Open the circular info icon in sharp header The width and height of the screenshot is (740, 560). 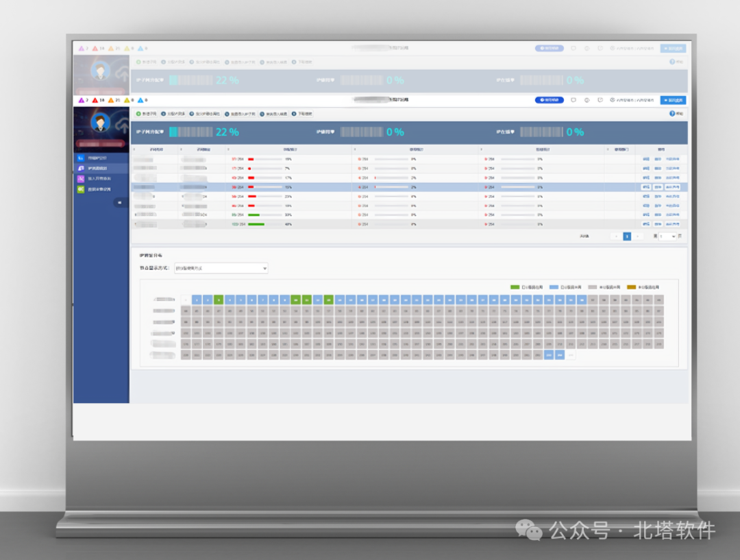coord(587,100)
